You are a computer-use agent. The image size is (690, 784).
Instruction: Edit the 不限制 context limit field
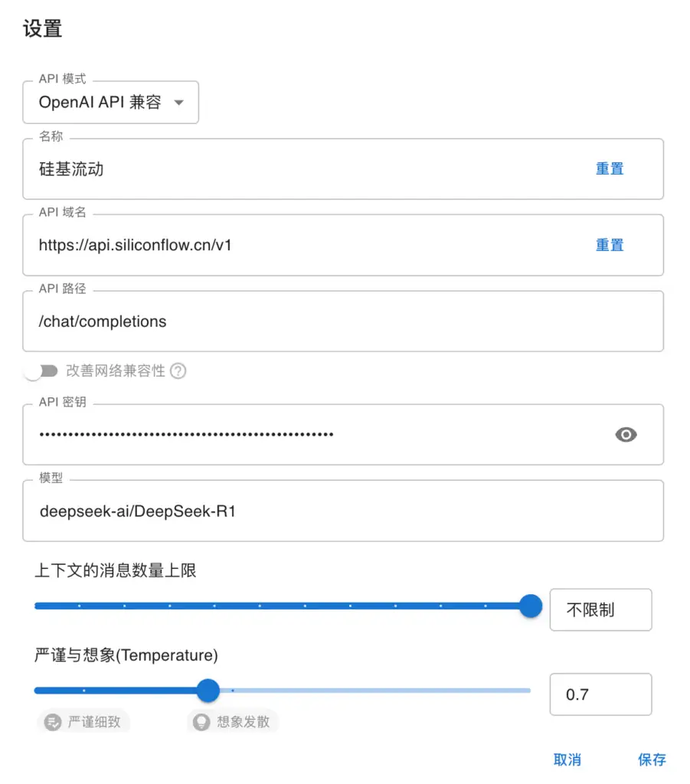click(x=600, y=609)
